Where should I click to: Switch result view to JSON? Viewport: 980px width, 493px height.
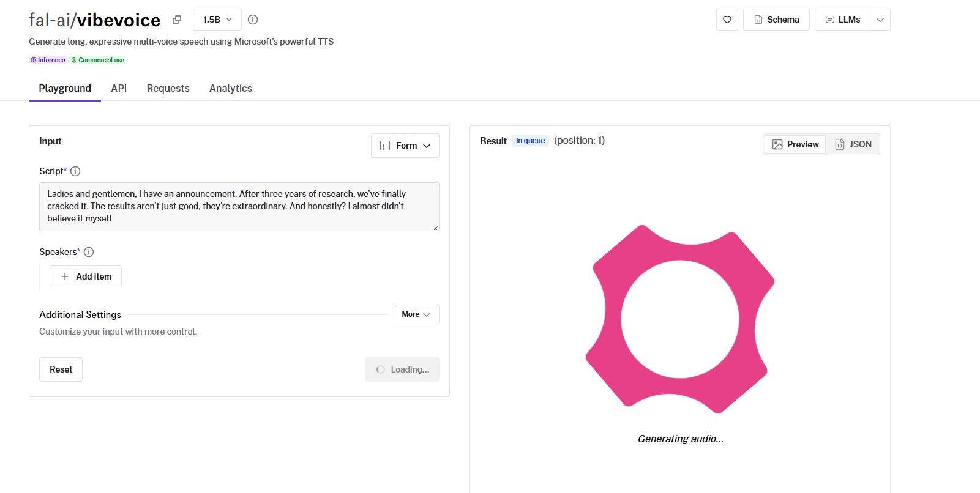pos(853,144)
